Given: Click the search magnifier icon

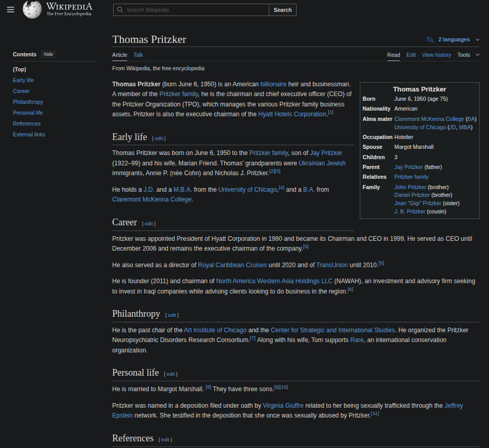Looking at the screenshot, I should tap(120, 10).
